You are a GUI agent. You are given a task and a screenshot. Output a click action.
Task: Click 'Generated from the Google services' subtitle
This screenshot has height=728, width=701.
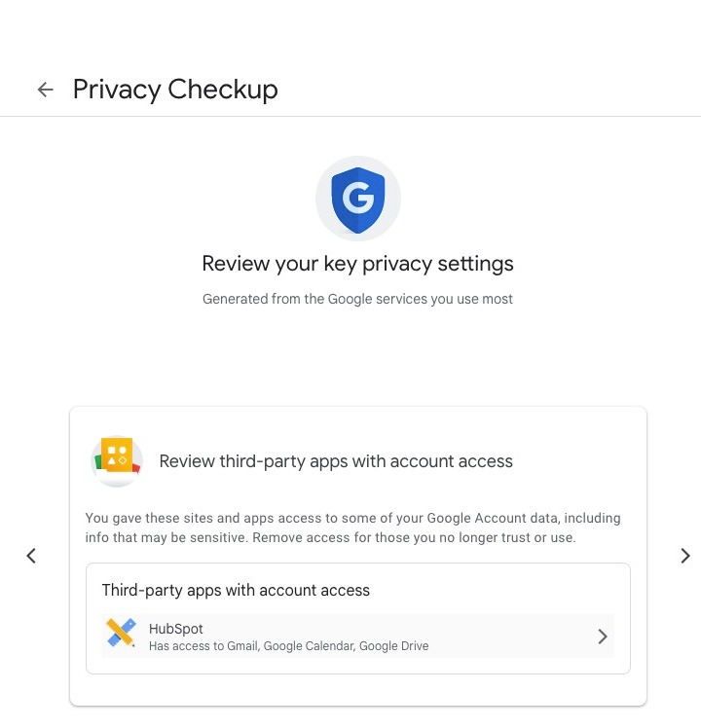coord(357,299)
